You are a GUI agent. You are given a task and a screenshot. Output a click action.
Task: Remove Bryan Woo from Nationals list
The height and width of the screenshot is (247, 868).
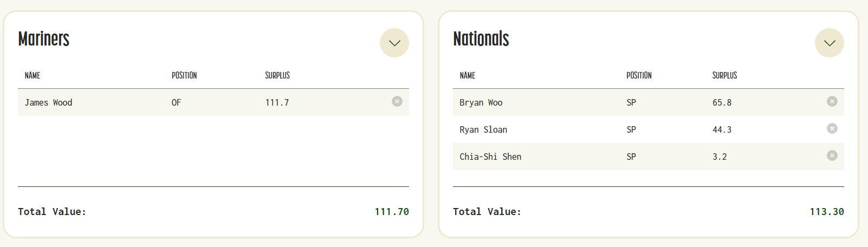click(832, 101)
